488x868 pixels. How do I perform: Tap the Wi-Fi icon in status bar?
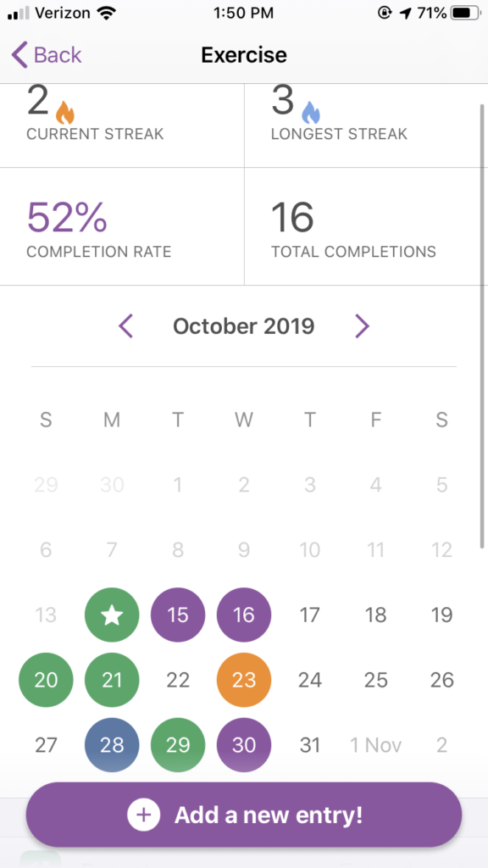104,14
